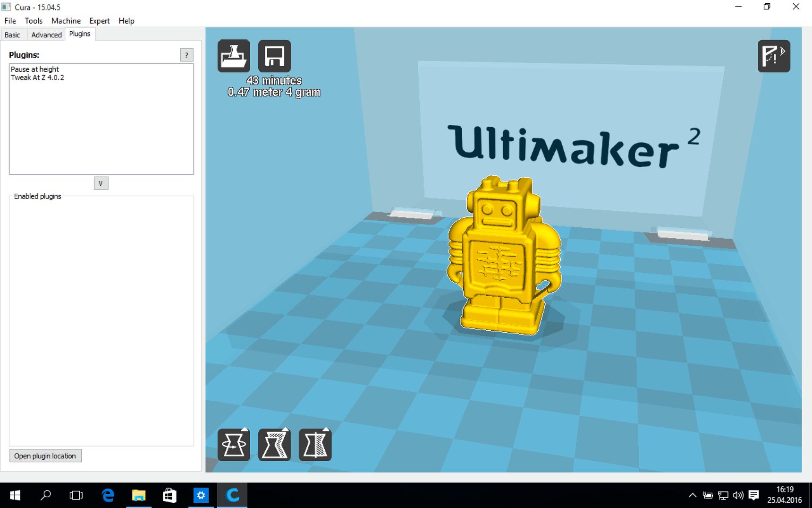Click the Load model icon
Screen dimensions: 812x508
pyautogui.click(x=234, y=56)
